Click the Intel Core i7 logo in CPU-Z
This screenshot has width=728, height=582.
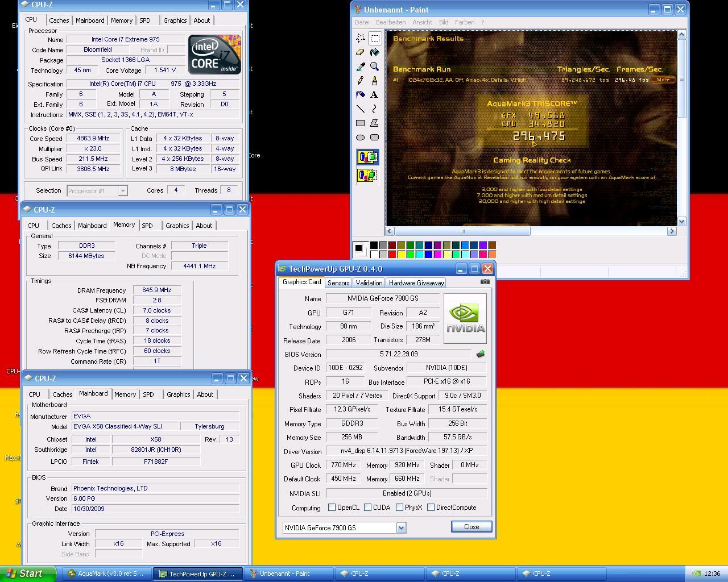pyautogui.click(x=215, y=55)
